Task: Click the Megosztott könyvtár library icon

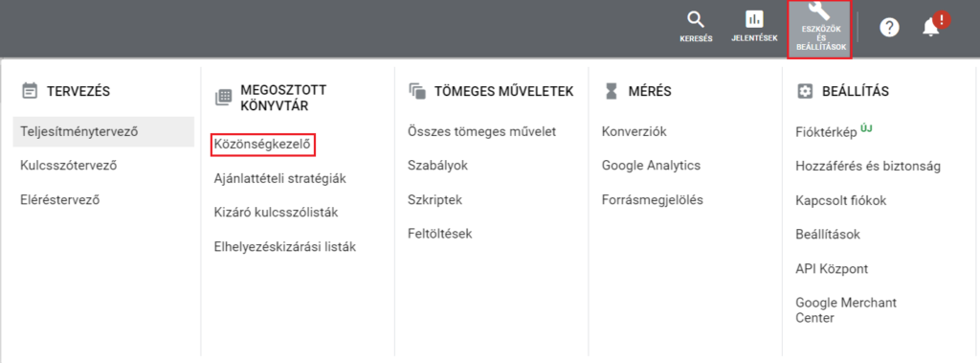Action: 223,97
